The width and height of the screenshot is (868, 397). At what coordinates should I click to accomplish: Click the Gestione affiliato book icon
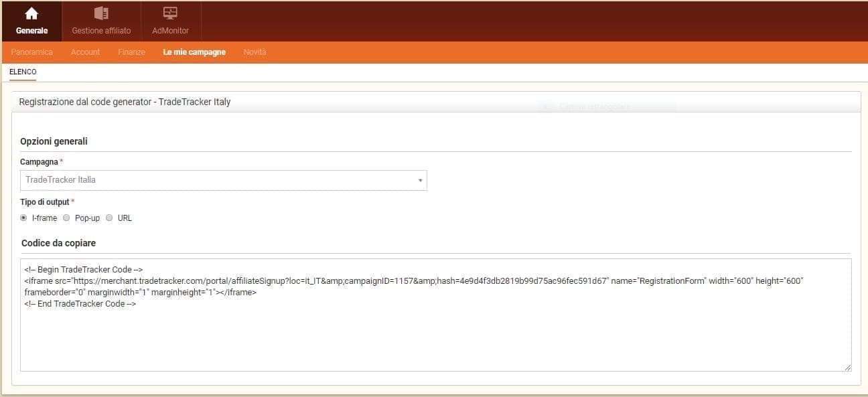(101, 13)
